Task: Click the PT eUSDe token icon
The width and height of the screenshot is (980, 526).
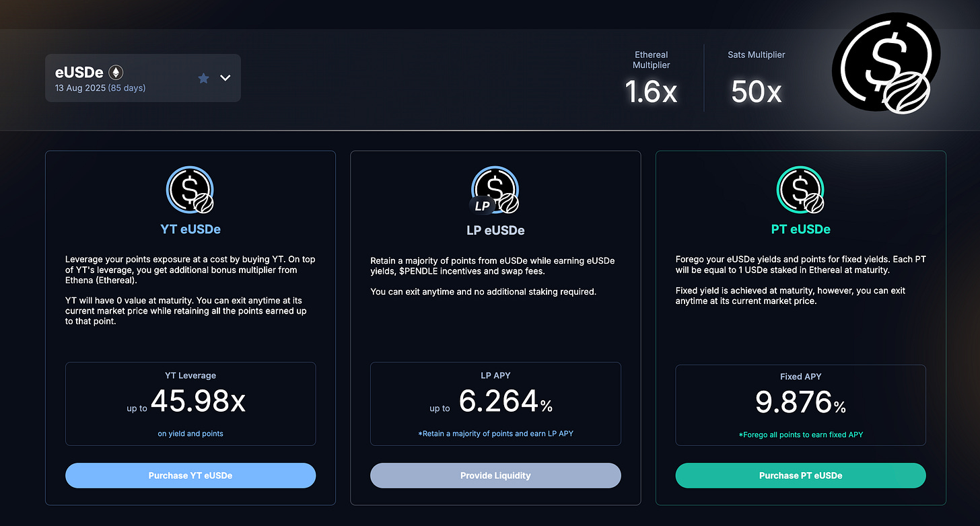Action: [800, 190]
